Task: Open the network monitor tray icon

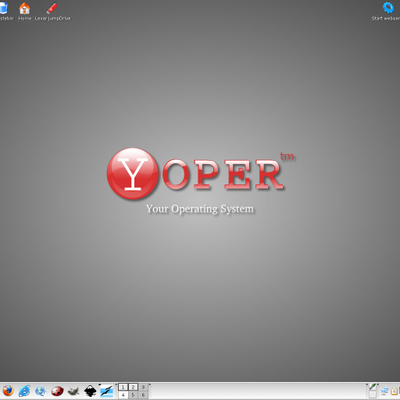Action: (x=385, y=391)
